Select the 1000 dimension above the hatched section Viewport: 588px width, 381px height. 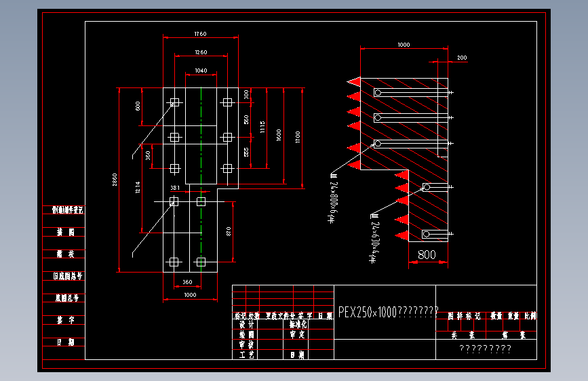(404, 45)
